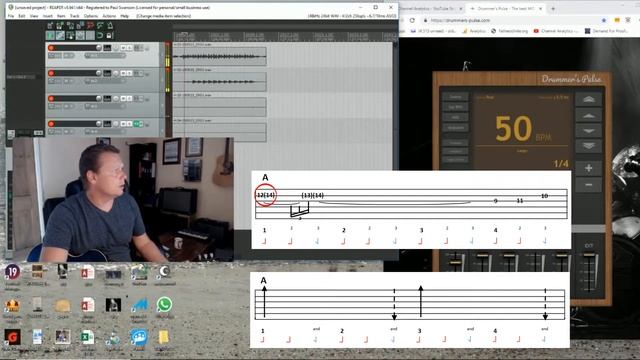The width and height of the screenshot is (640, 360).
Task: Adjust the second track volume knob
Action: (98, 73)
